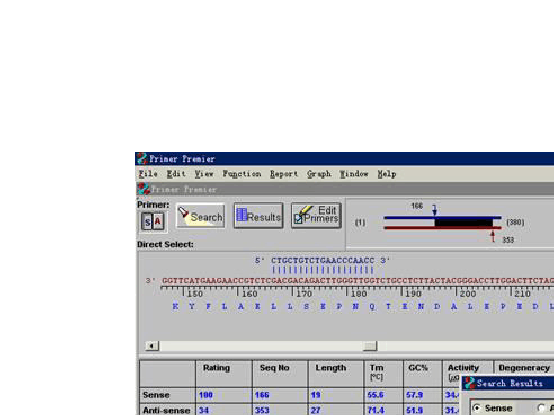Click the Sense row Length value 19
The height and width of the screenshot is (415, 554).
coord(316,395)
